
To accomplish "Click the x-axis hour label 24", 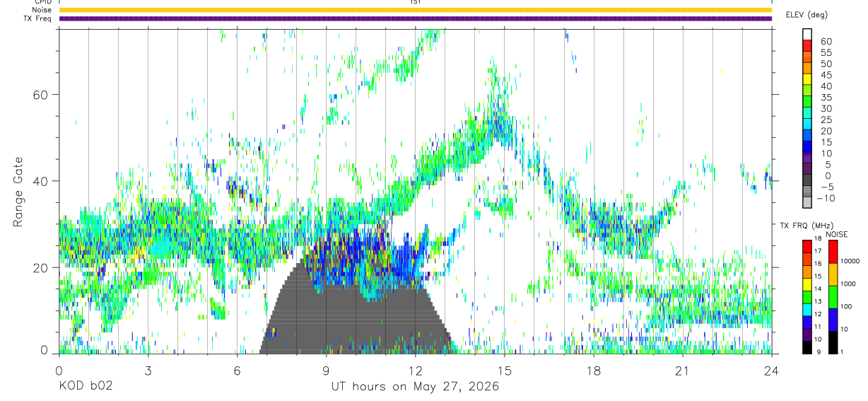I will pyautogui.click(x=772, y=370).
